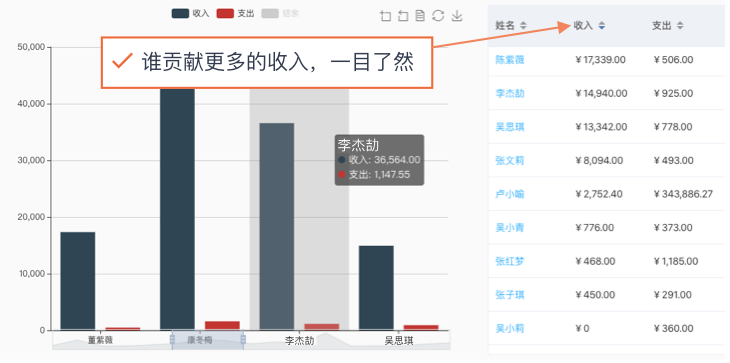The image size is (730, 363).
Task: Click the ¥493.00 expense cell
Action: [673, 161]
